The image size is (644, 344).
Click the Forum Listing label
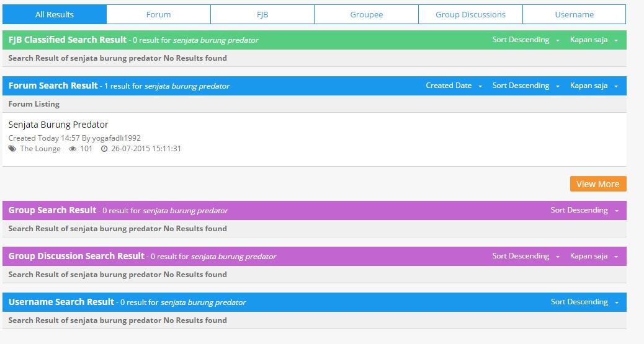pyautogui.click(x=34, y=104)
